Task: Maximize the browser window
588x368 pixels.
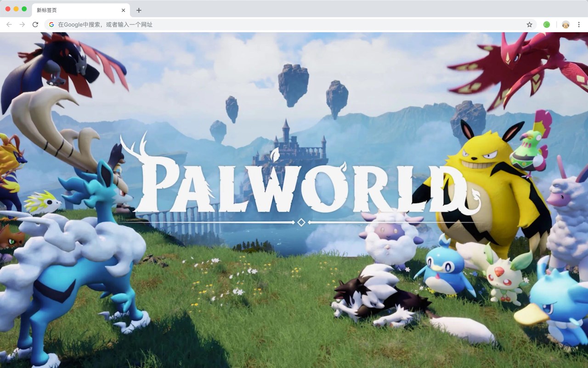Action: click(24, 9)
